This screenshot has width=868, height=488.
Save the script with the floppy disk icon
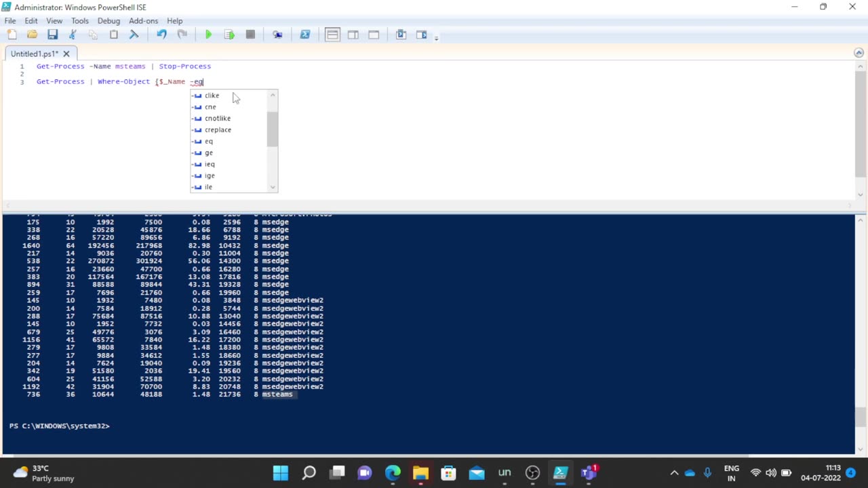coord(52,35)
